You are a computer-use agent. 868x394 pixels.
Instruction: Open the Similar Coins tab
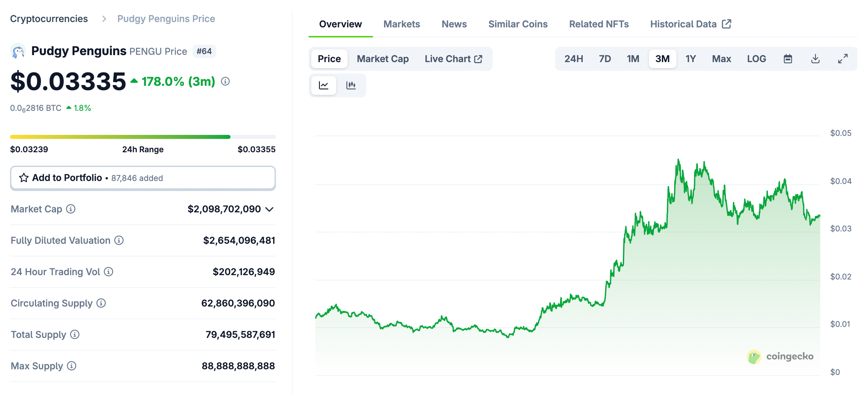coord(518,24)
